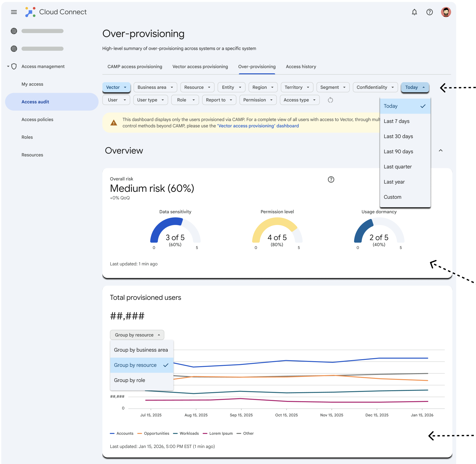Select Last year option

(405, 182)
